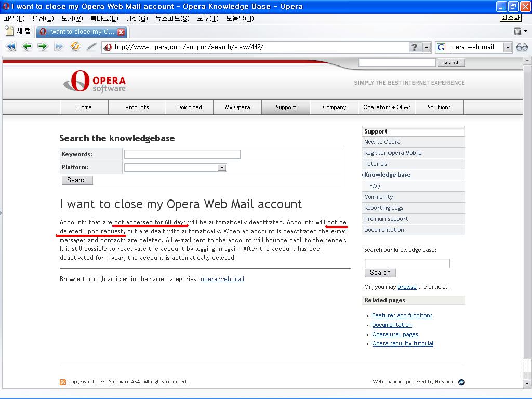Viewport: 532px width, 399px height.
Task: Open Solutions in site navigation
Action: click(439, 107)
